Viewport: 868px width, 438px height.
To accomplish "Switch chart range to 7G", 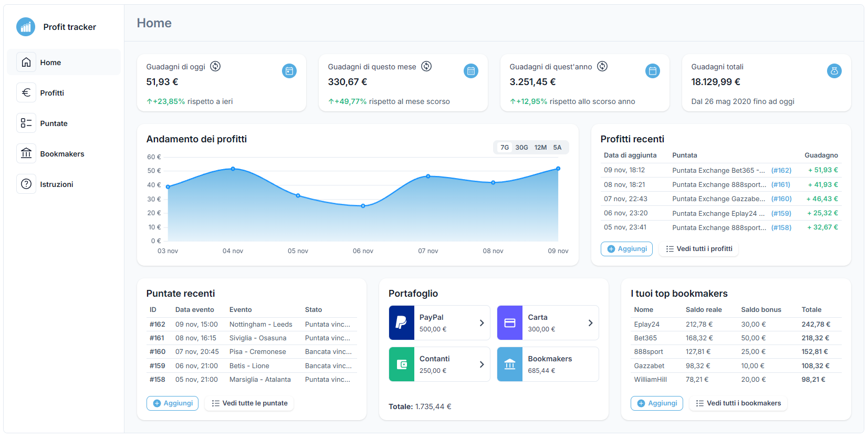I will (505, 148).
